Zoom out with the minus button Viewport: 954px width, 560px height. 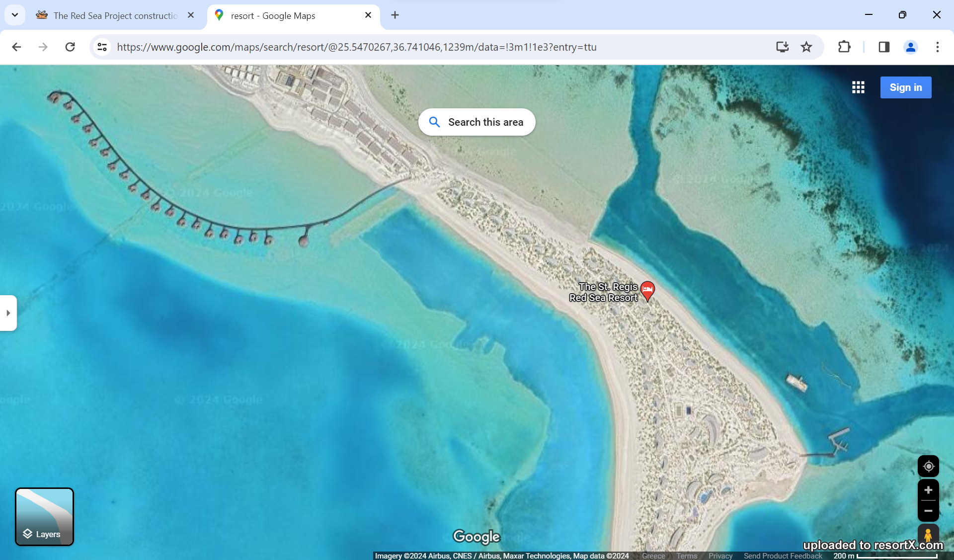928,511
